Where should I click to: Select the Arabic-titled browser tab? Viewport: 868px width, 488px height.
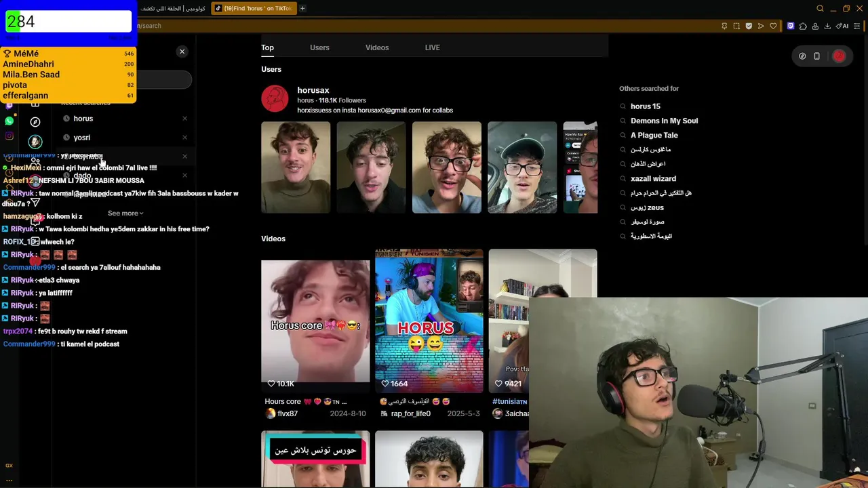(x=173, y=8)
